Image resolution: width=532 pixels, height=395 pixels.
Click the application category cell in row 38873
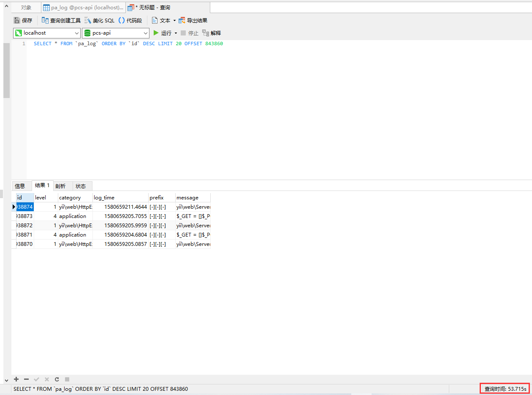point(75,216)
